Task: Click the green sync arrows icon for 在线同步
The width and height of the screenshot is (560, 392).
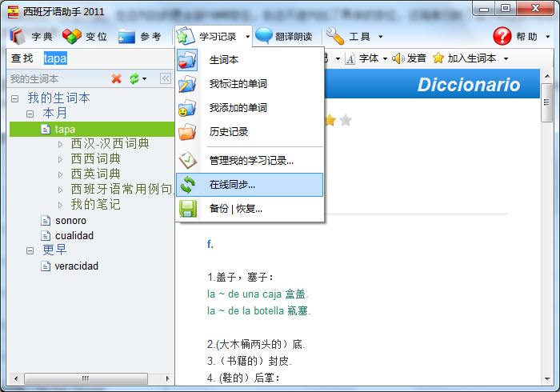Action: pos(187,185)
